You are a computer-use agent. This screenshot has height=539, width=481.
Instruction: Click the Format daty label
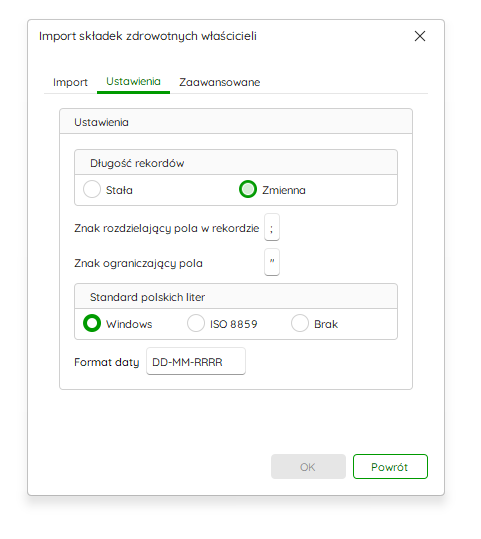click(107, 362)
